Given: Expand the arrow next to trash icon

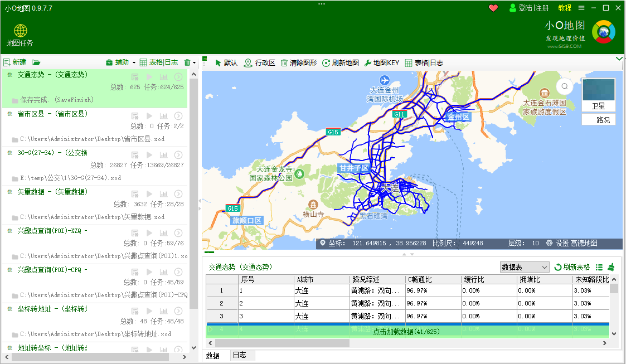Looking at the screenshot, I should click(x=194, y=62).
